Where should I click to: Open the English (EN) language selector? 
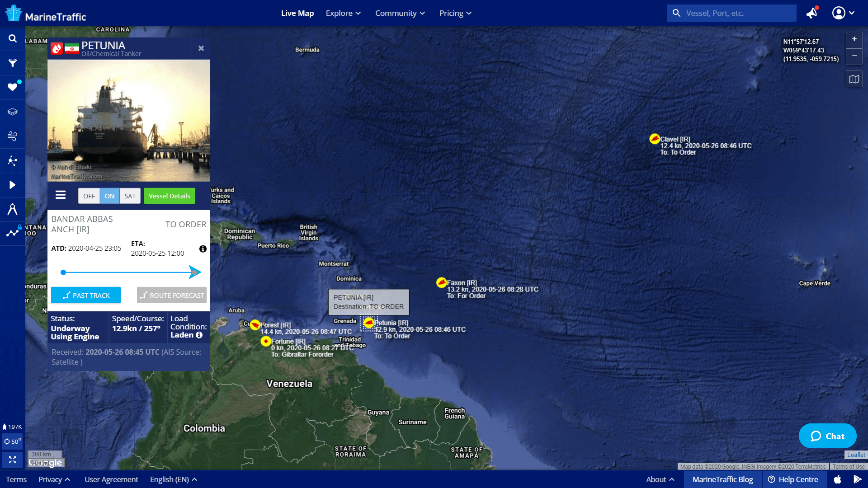tap(174, 479)
